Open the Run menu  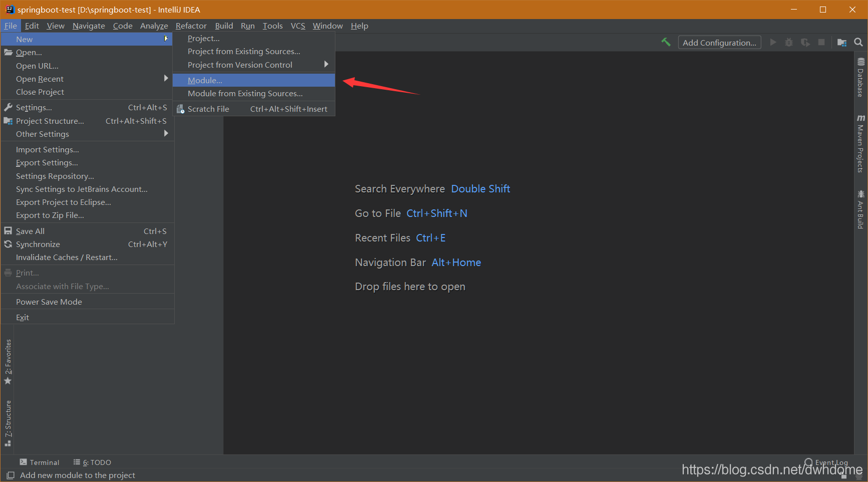point(248,26)
